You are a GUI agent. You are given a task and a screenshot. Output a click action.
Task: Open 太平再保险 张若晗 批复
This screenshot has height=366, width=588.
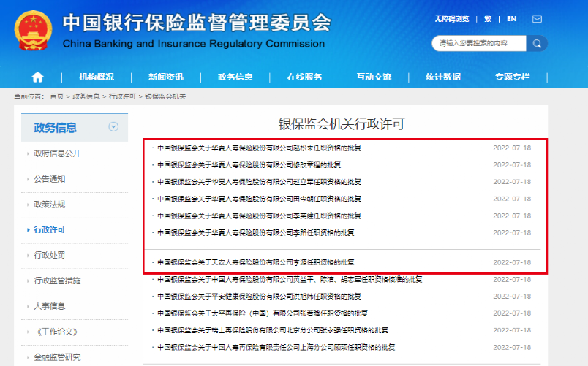[263, 313]
